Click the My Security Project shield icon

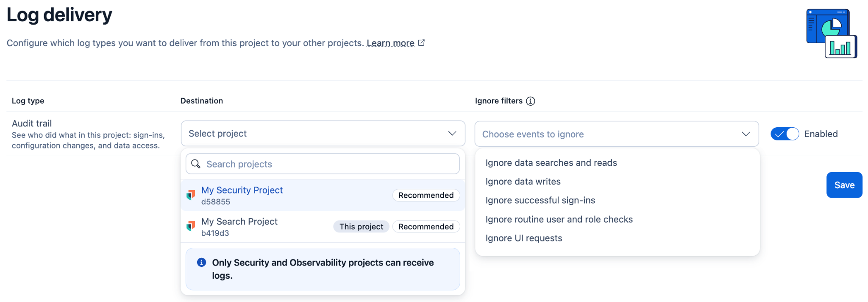click(191, 195)
